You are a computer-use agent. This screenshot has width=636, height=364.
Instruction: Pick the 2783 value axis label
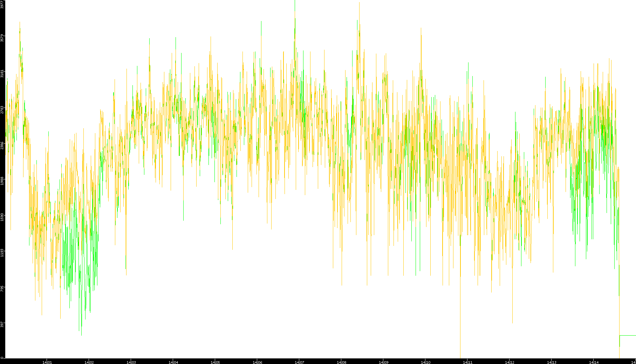tap(2, 109)
